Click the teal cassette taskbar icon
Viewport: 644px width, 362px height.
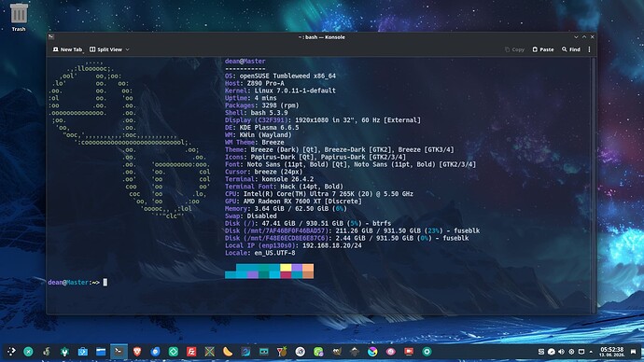[x=264, y=352]
